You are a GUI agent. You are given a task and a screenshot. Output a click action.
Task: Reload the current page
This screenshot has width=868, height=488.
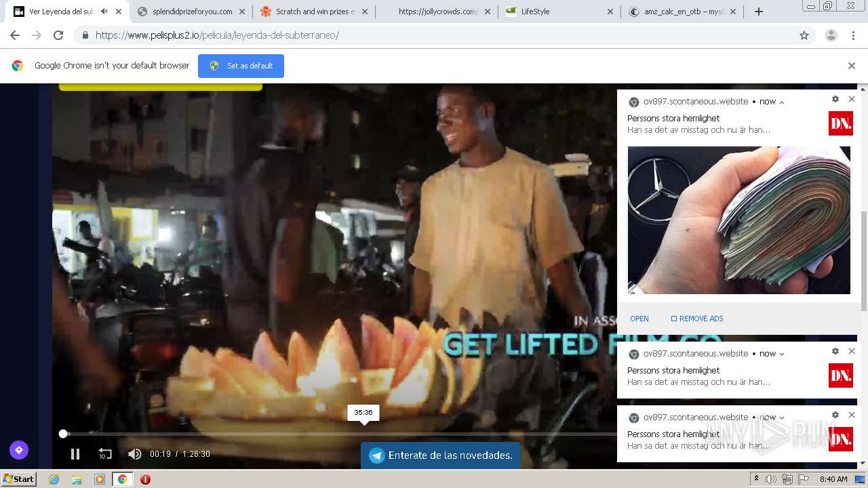pos(58,35)
